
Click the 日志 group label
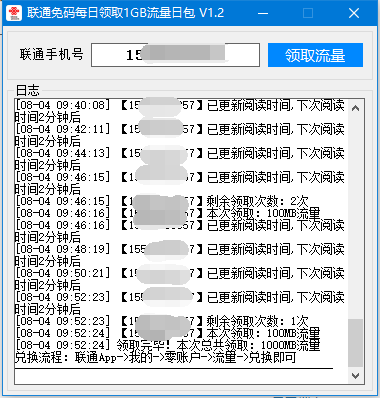tap(28, 90)
